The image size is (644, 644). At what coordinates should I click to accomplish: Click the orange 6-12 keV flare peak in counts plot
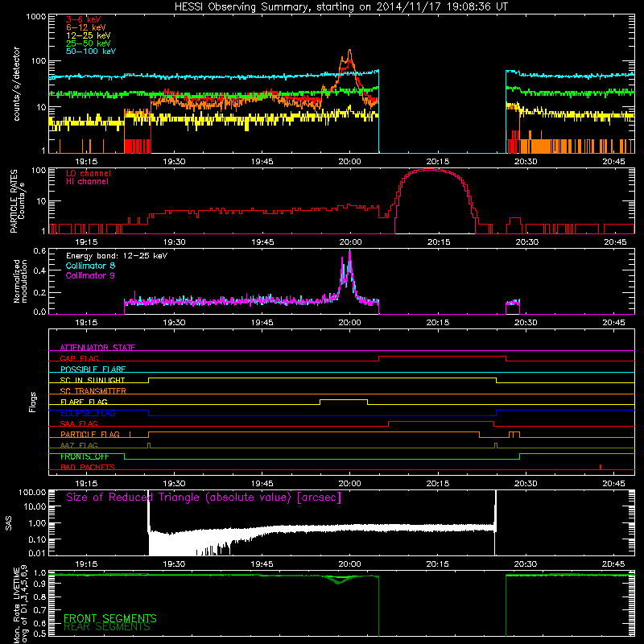[349, 51]
